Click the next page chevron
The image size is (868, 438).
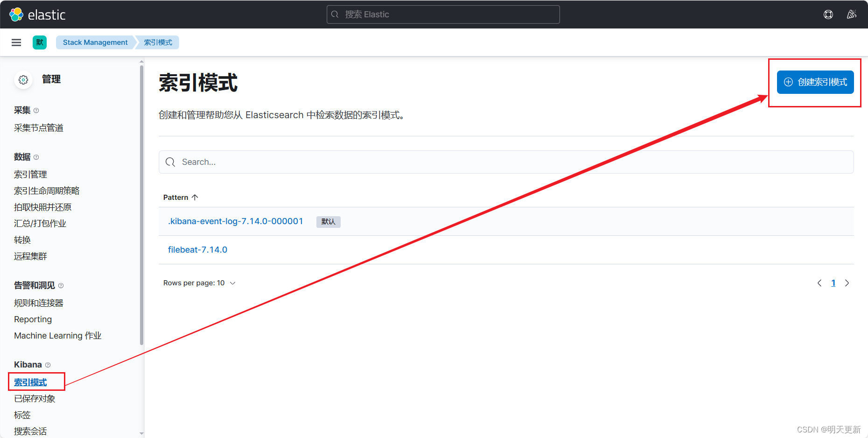(x=847, y=283)
